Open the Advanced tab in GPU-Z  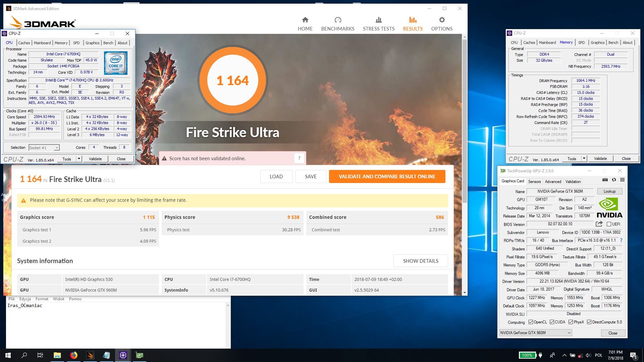(x=553, y=181)
